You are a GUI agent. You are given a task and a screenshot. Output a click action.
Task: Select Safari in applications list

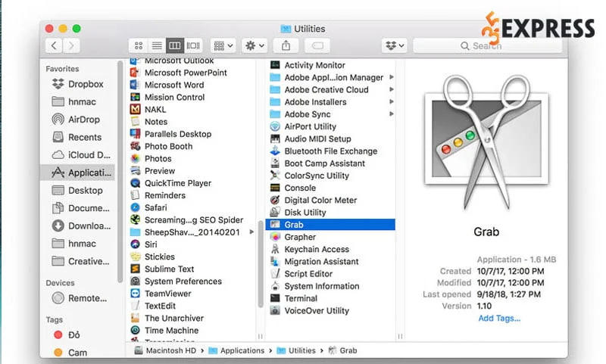coord(148,207)
